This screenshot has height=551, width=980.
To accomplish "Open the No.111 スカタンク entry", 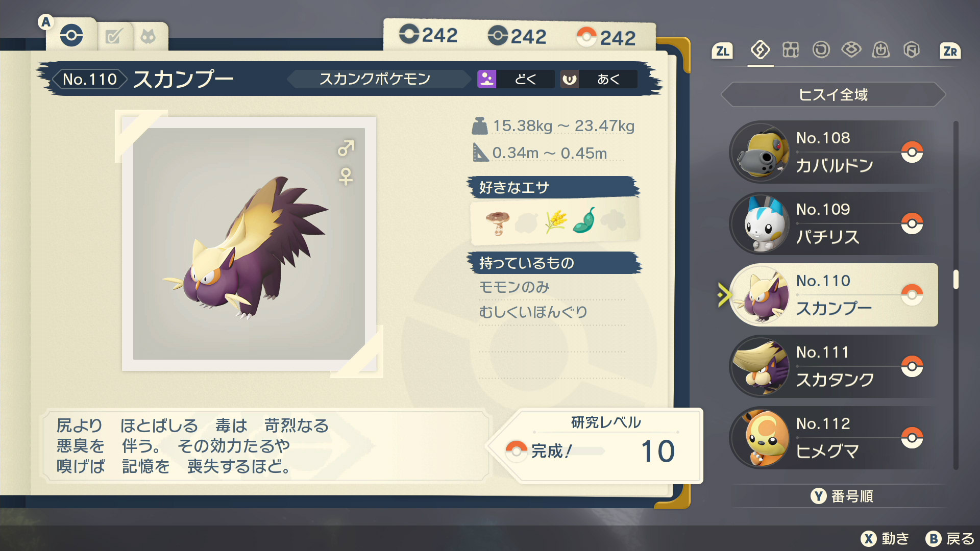I will 834,366.
